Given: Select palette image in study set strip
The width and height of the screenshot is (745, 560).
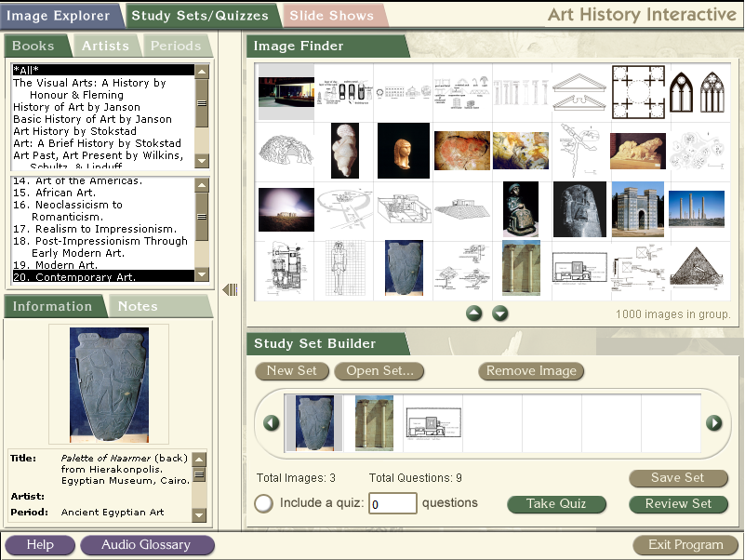Looking at the screenshot, I should pos(314,422).
